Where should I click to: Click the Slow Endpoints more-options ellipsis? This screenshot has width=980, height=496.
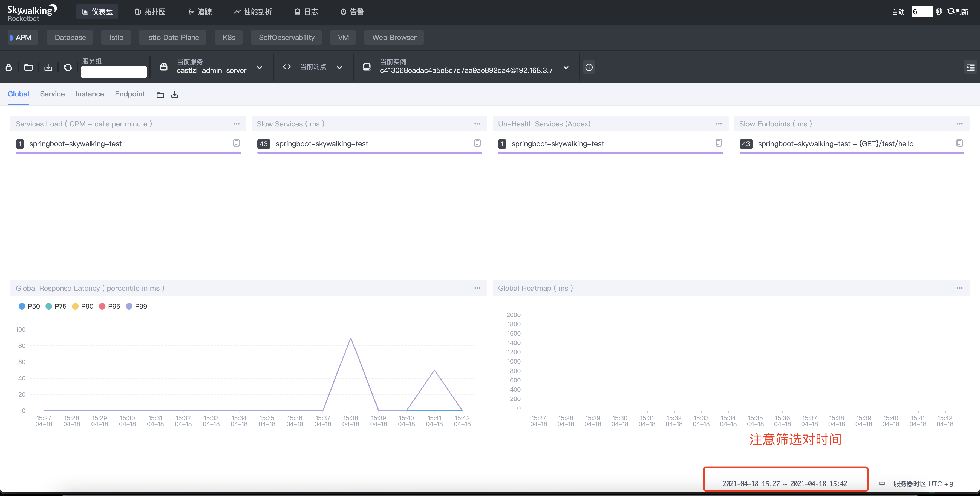pos(959,124)
